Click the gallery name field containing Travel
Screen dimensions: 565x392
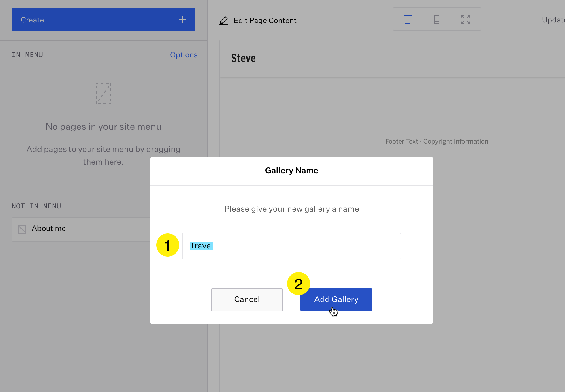point(291,246)
